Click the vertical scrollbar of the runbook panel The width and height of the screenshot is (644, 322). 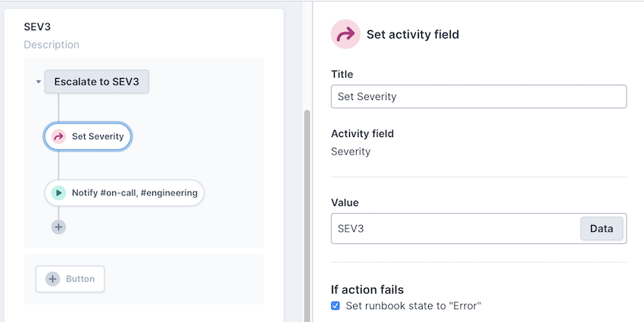pos(306,212)
